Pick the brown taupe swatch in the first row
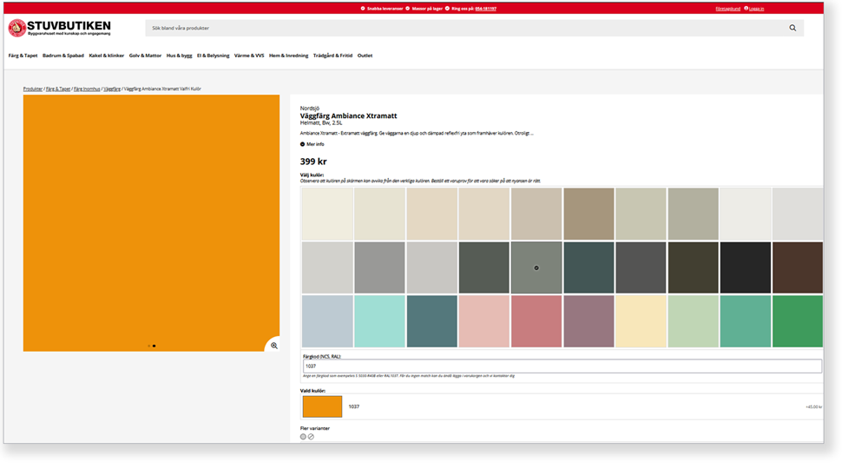The height and width of the screenshot is (475, 868). click(589, 214)
